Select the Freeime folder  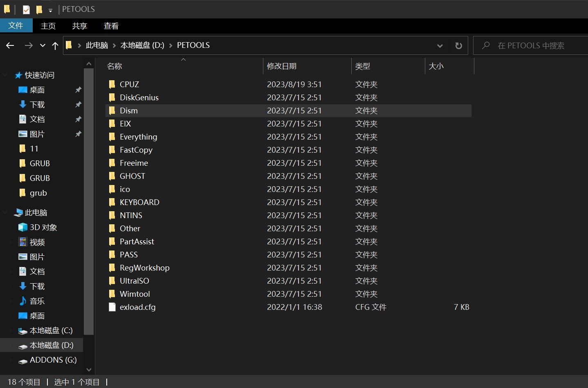[134, 163]
